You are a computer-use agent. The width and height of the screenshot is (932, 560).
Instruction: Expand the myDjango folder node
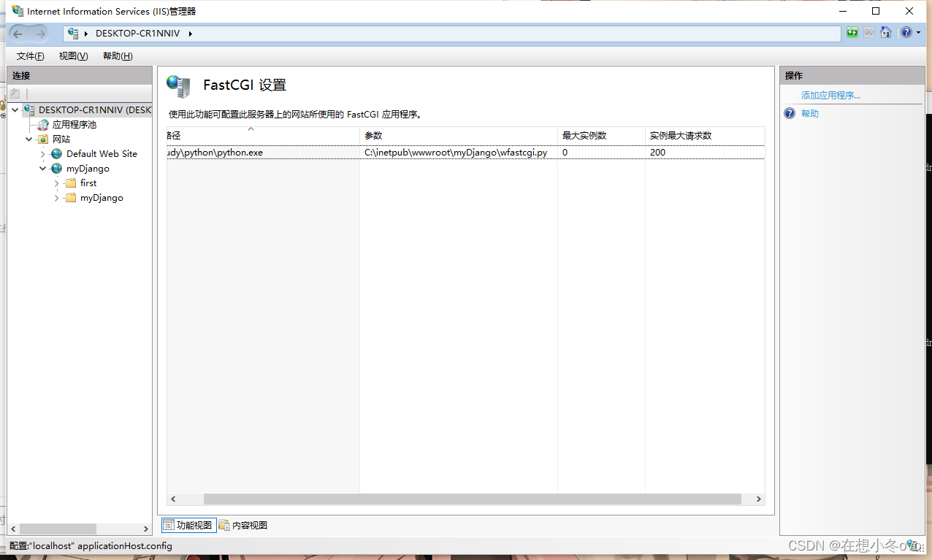tap(57, 198)
